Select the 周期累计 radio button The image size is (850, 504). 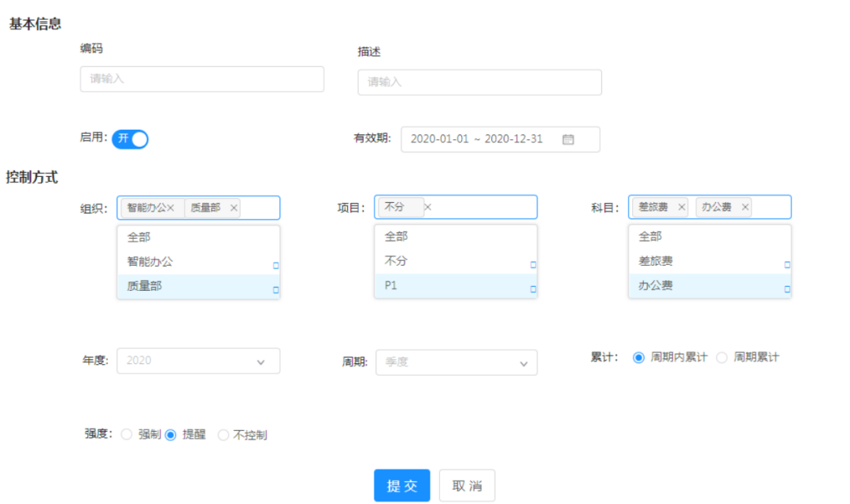pyautogui.click(x=722, y=358)
